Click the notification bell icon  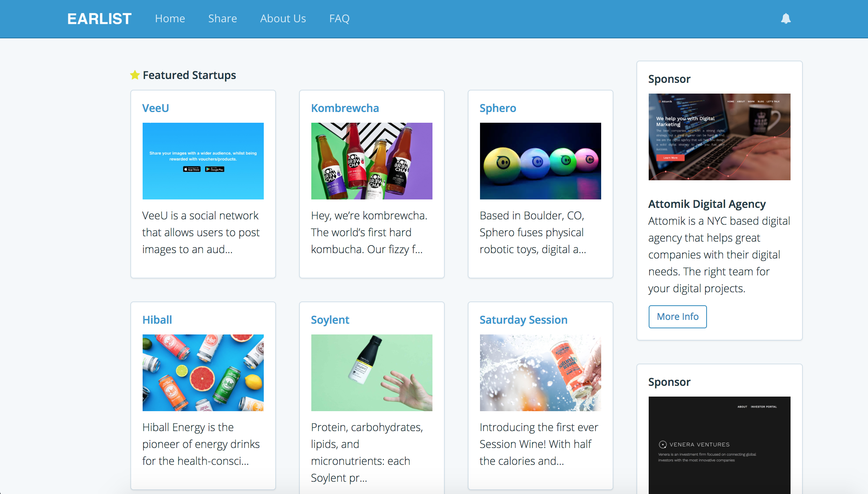point(786,18)
